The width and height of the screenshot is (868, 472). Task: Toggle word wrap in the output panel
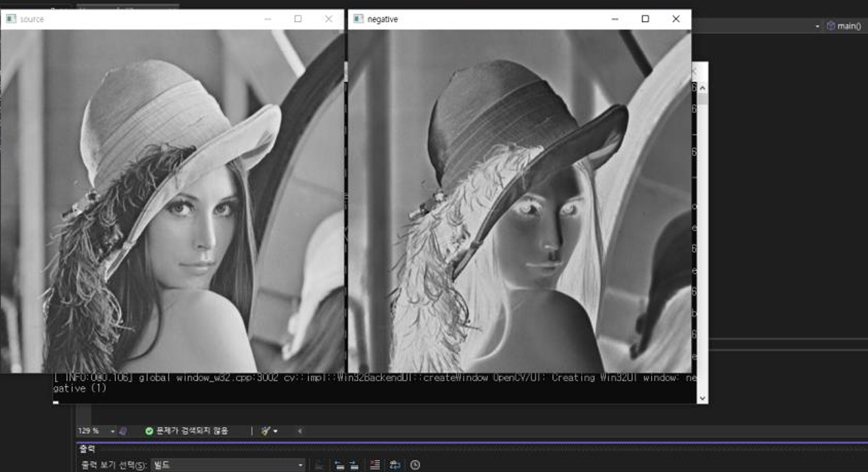pyautogui.click(x=395, y=464)
